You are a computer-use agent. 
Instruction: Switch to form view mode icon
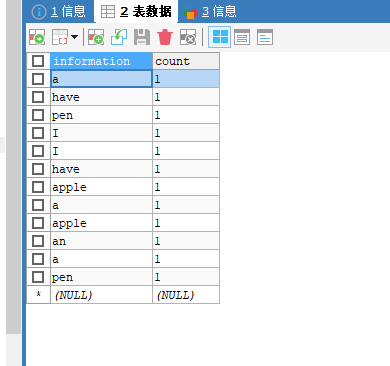[x=242, y=37]
